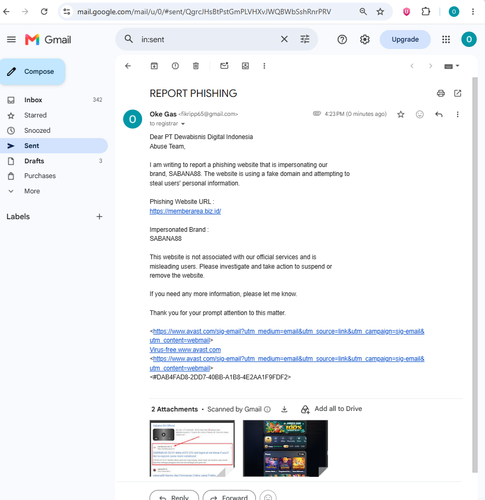Screen dimensions: 485x500
Task: Bookmark this page with the star icon
Action: (x=380, y=12)
